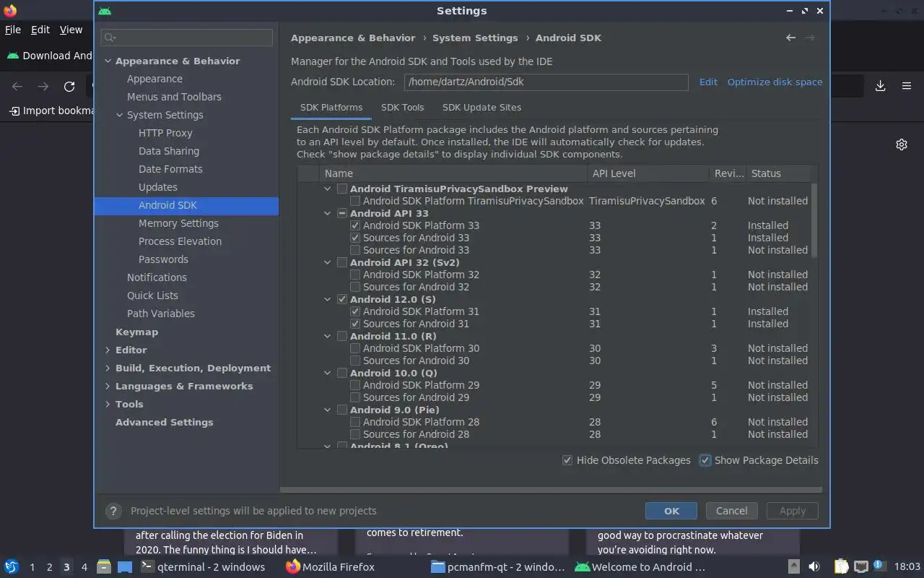
Task: Toggle Hide Obsolete Packages checkbox
Action: 567,460
